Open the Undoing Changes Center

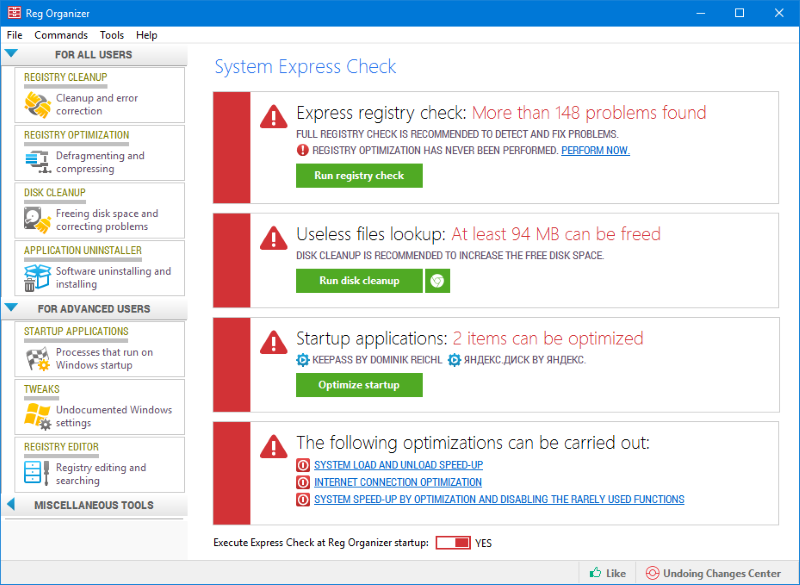(712, 573)
